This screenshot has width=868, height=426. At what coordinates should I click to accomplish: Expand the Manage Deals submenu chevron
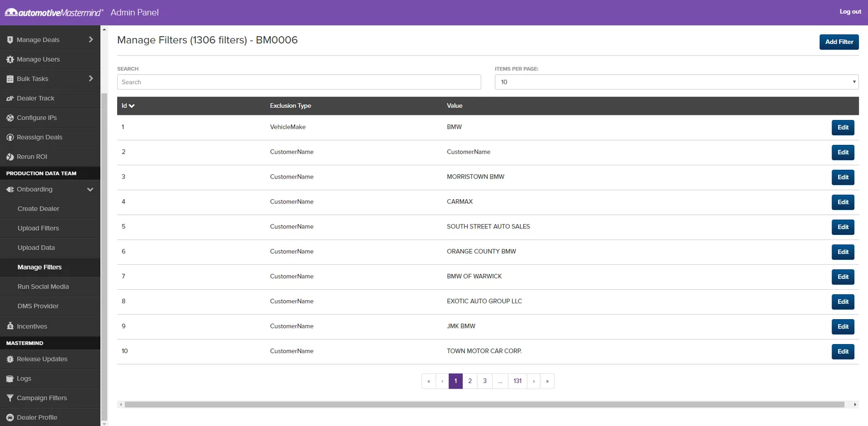(x=91, y=40)
